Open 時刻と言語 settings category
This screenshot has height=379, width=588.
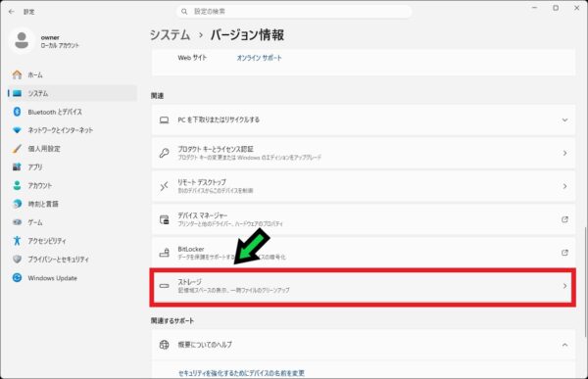[x=73, y=204]
